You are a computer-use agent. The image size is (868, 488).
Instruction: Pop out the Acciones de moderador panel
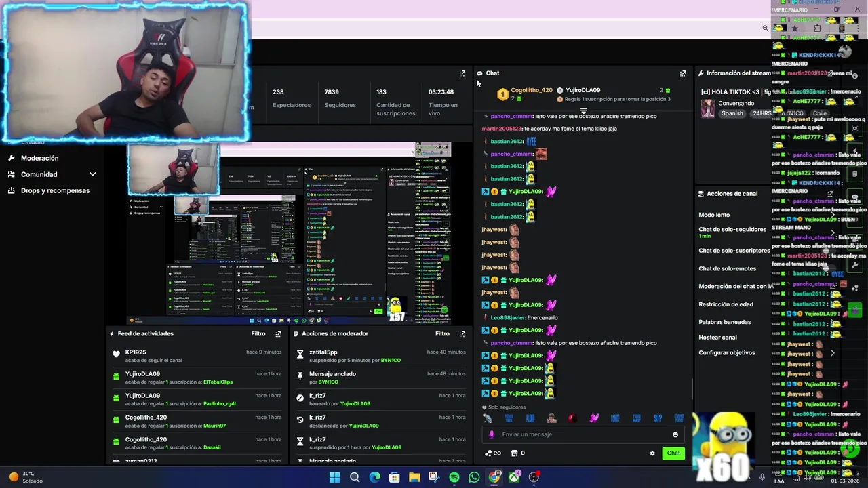pos(462,334)
